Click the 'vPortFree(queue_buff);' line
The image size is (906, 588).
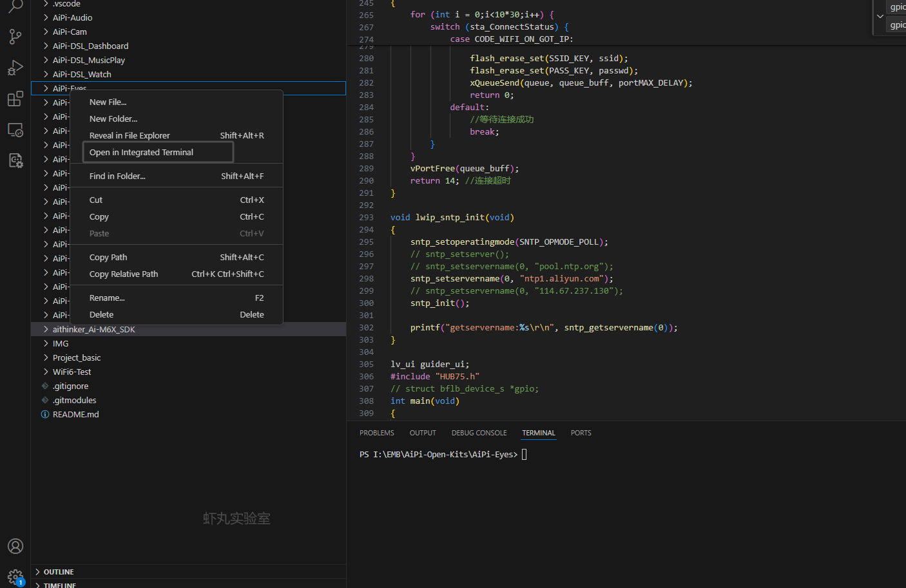(465, 168)
